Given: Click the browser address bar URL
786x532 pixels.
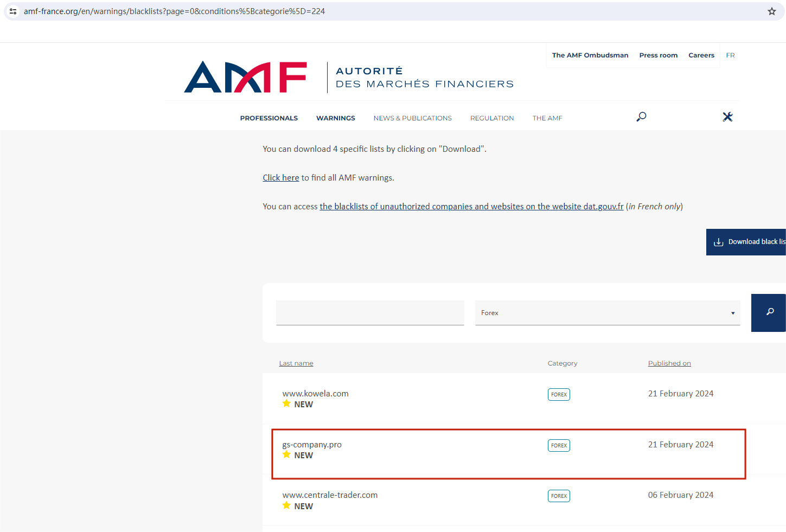Looking at the screenshot, I should (174, 11).
